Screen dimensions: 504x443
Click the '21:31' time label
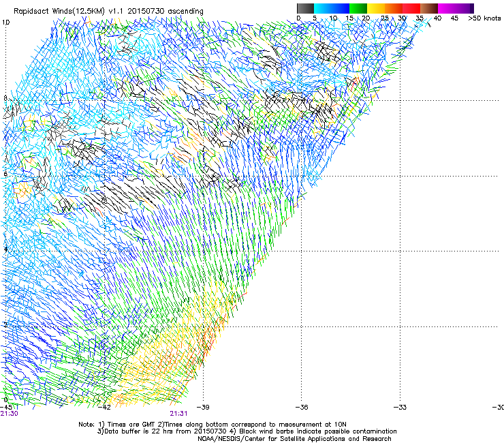178,414
